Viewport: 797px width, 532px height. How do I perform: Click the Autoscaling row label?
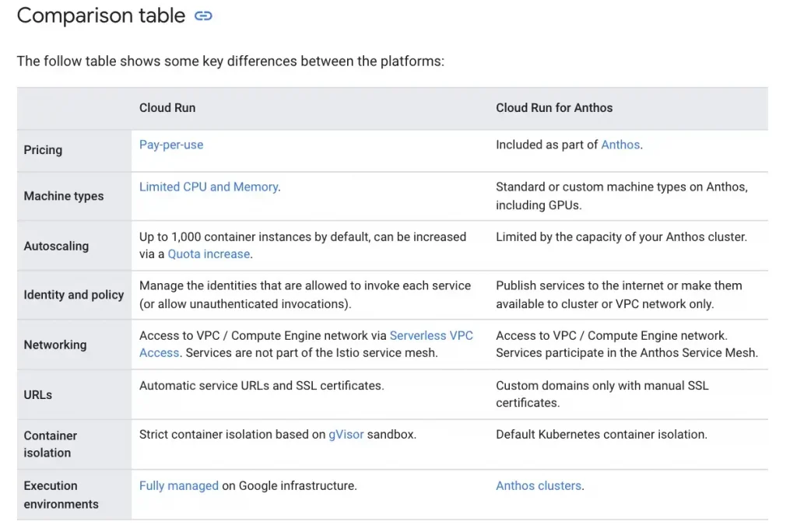56,246
